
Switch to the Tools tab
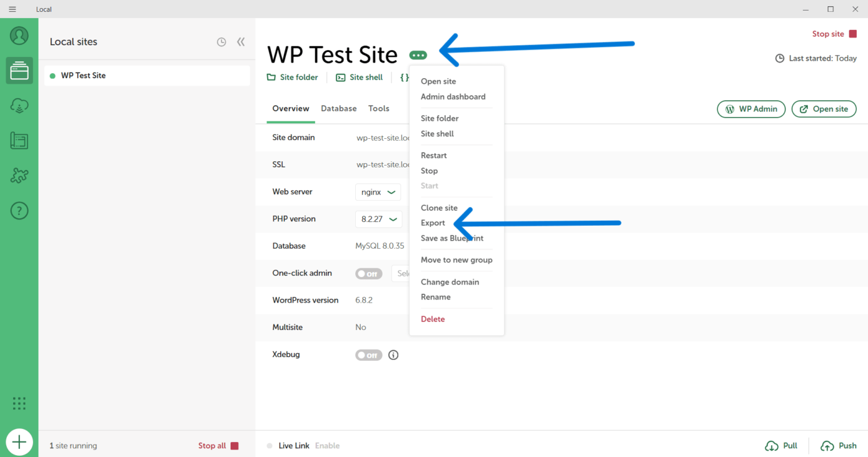(379, 109)
